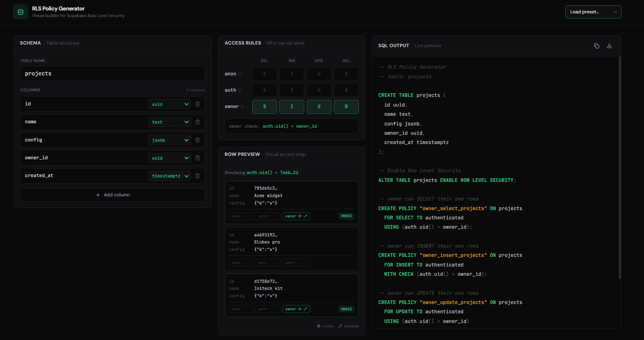Click the name column name field
Screen dimensions: 644x340
pyautogui.click(x=85, y=122)
